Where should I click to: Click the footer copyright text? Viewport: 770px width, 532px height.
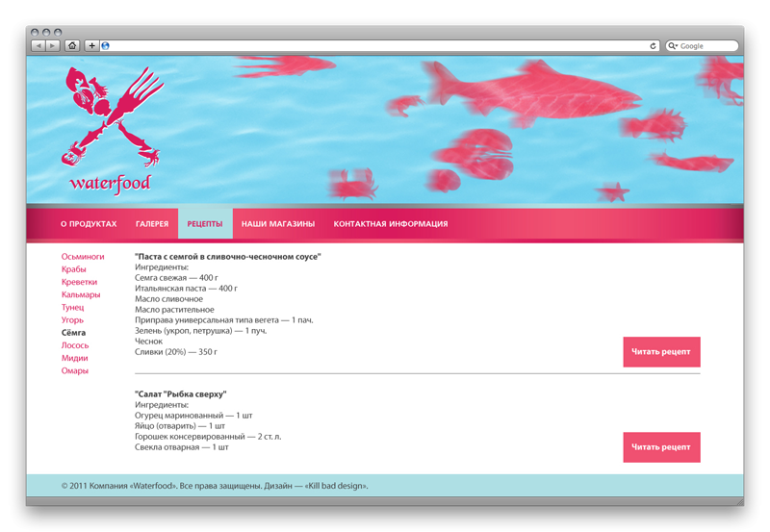[215, 486]
